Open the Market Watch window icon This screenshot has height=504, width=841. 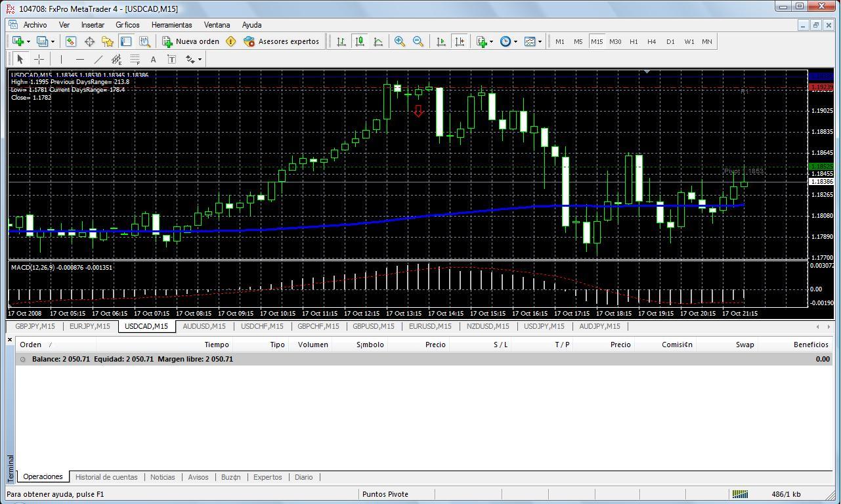(71, 41)
